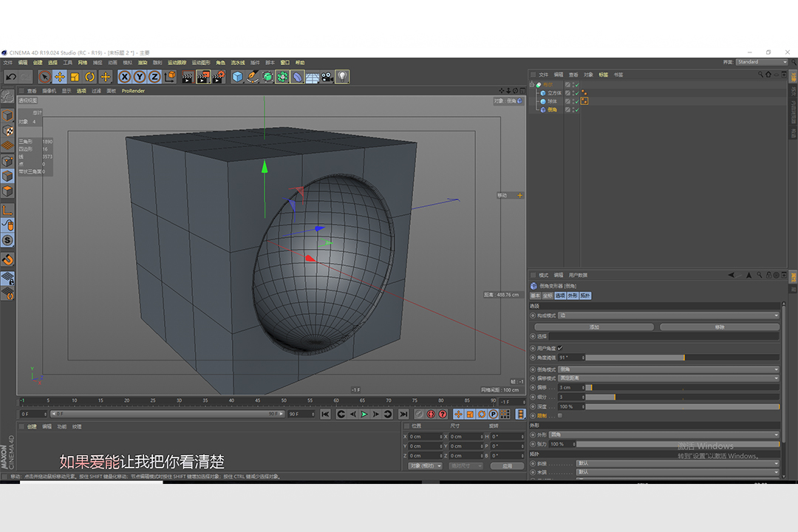Toggle the X axis lock icon
The height and width of the screenshot is (532, 798).
point(125,77)
